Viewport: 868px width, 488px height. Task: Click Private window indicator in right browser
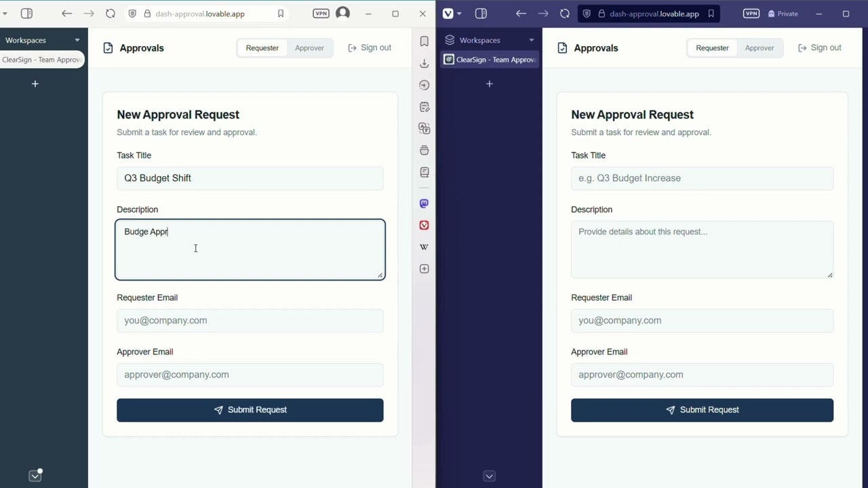tap(783, 14)
